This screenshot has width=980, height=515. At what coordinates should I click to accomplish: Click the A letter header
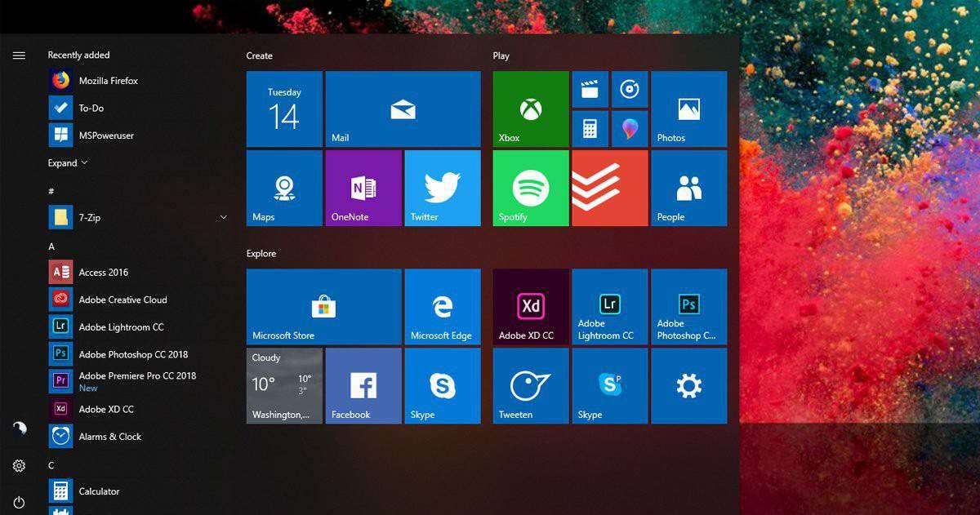point(51,246)
